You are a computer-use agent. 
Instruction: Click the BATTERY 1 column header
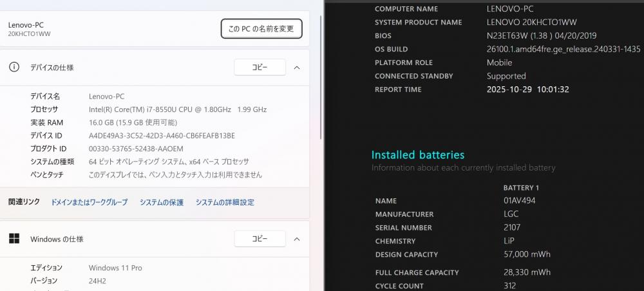(521, 188)
